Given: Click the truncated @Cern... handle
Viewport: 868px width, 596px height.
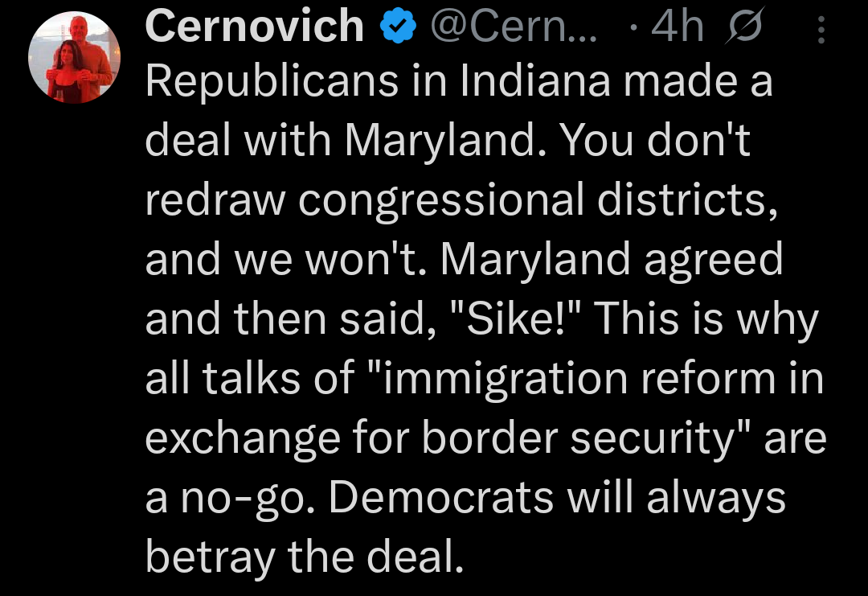Looking at the screenshot, I should [x=514, y=28].
